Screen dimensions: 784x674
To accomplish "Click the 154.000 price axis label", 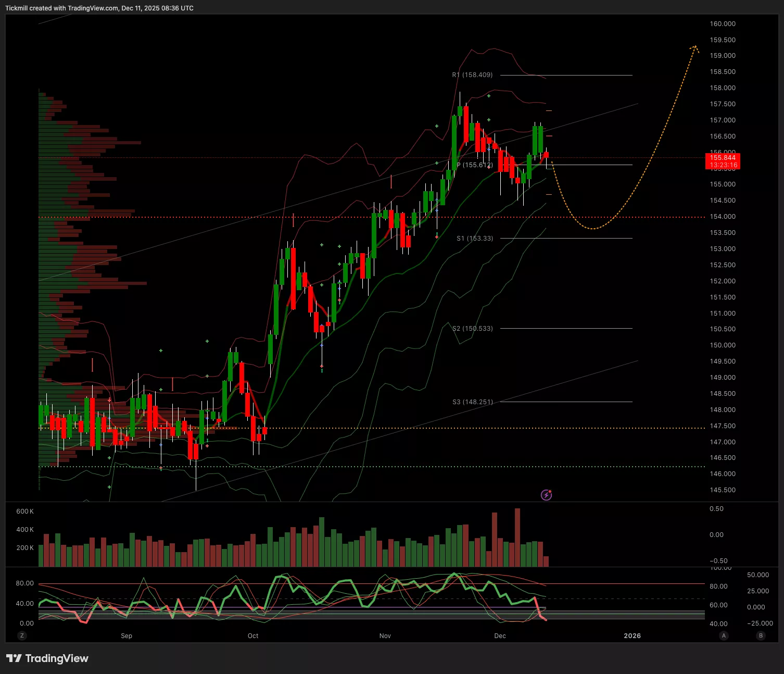I will (723, 217).
